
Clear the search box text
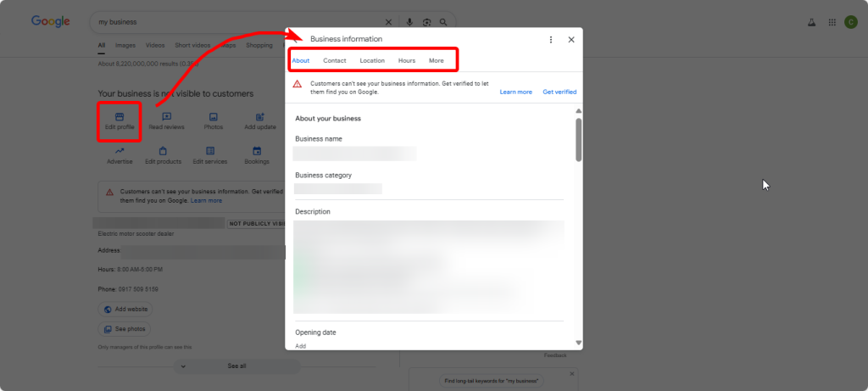(x=388, y=22)
